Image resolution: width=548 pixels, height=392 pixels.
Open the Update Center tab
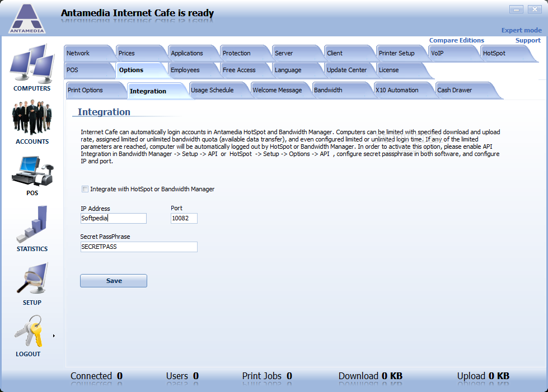pos(349,70)
